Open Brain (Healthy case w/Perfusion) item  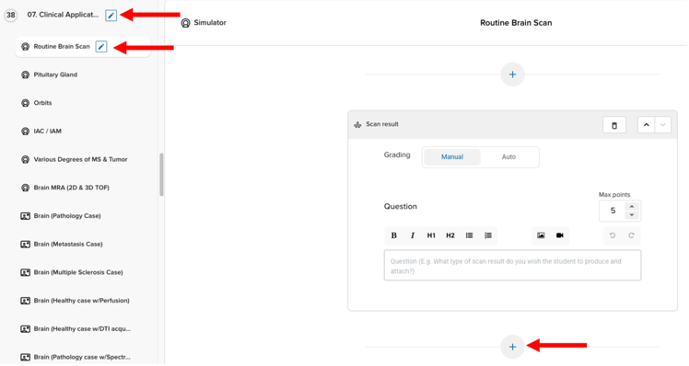81,301
